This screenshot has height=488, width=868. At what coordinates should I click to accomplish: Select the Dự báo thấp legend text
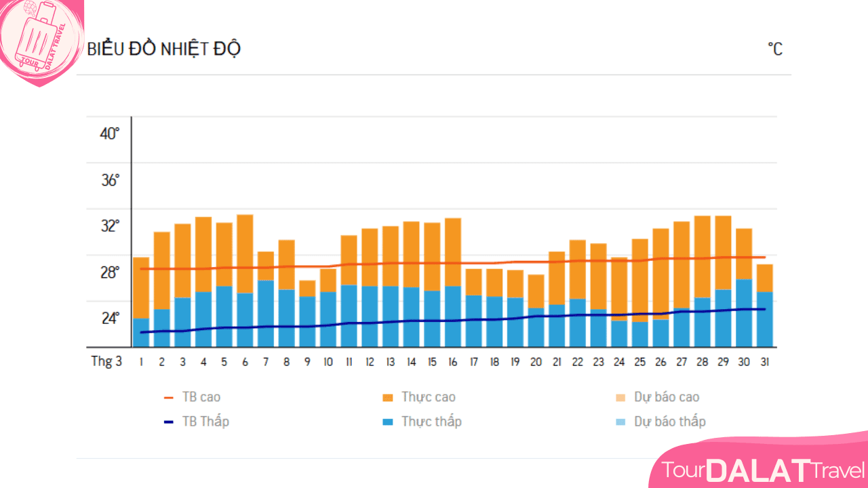pyautogui.click(x=670, y=422)
